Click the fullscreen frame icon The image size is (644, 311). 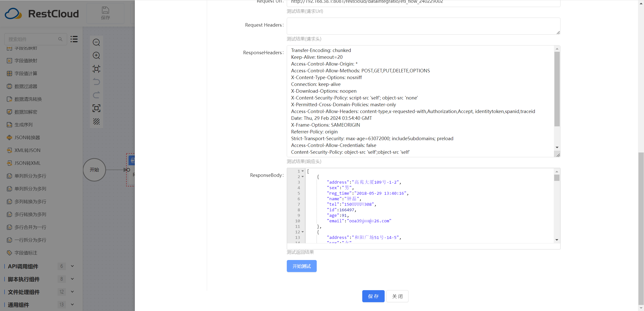click(x=96, y=108)
